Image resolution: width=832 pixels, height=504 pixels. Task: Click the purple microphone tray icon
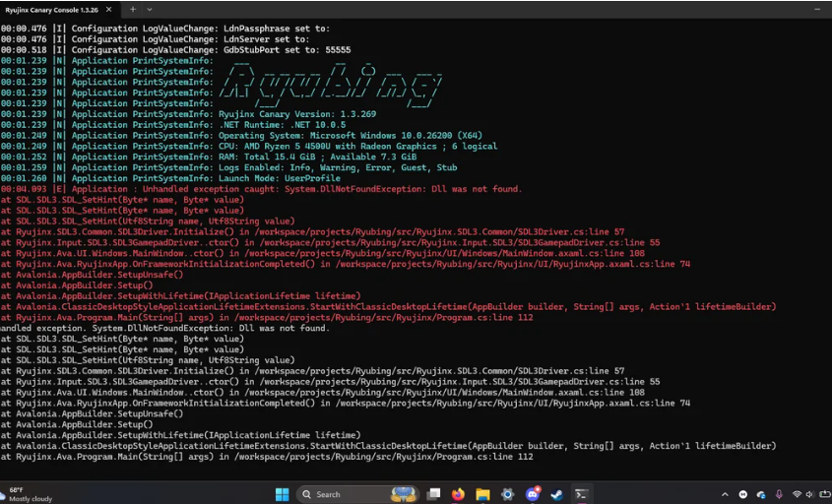point(779,494)
